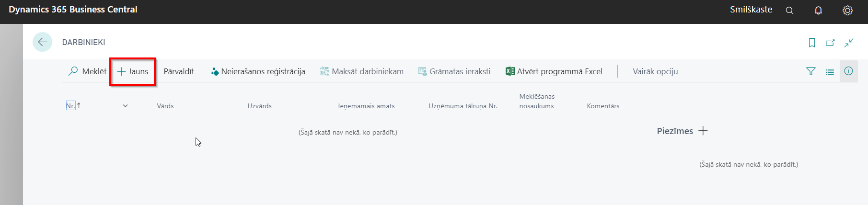Viewport: 868px width, 205px height.
Task: Click Meklēt search action
Action: (87, 71)
